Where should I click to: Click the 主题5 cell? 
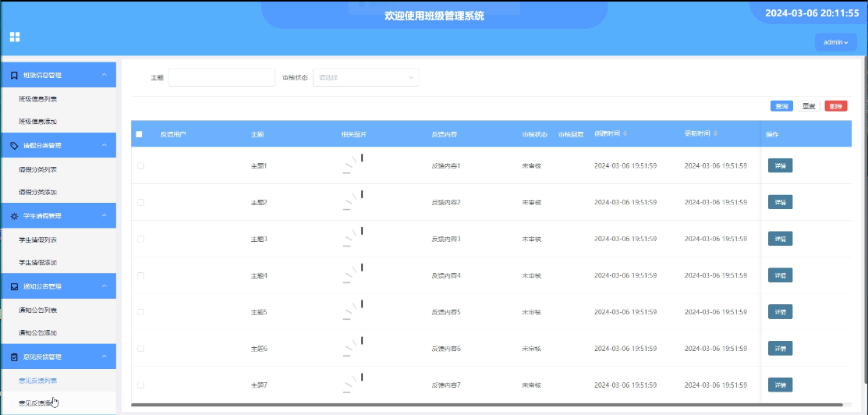click(x=259, y=312)
